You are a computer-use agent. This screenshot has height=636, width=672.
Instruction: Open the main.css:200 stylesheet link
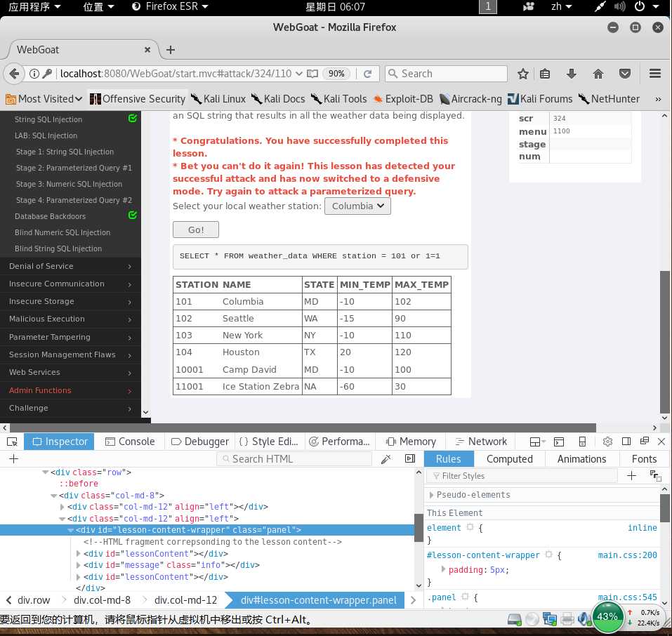pyautogui.click(x=627, y=555)
